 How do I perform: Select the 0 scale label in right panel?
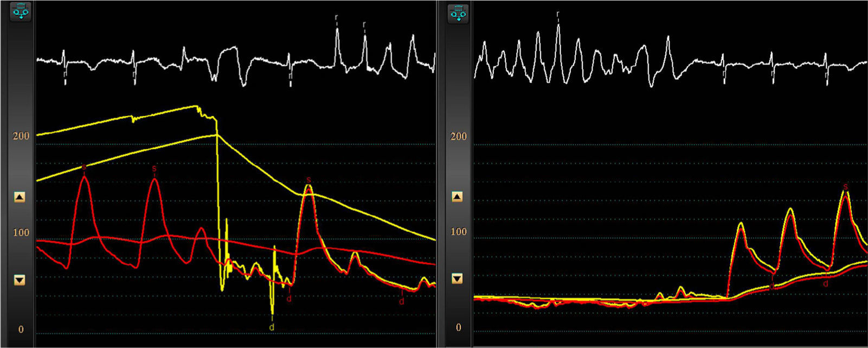[459, 327]
